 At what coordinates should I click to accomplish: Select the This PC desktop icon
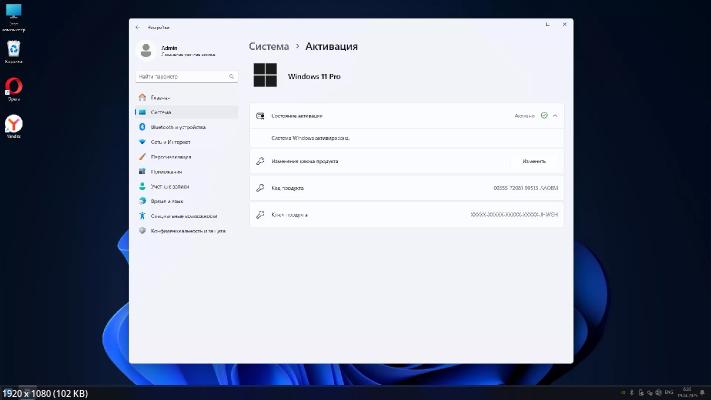14,17
